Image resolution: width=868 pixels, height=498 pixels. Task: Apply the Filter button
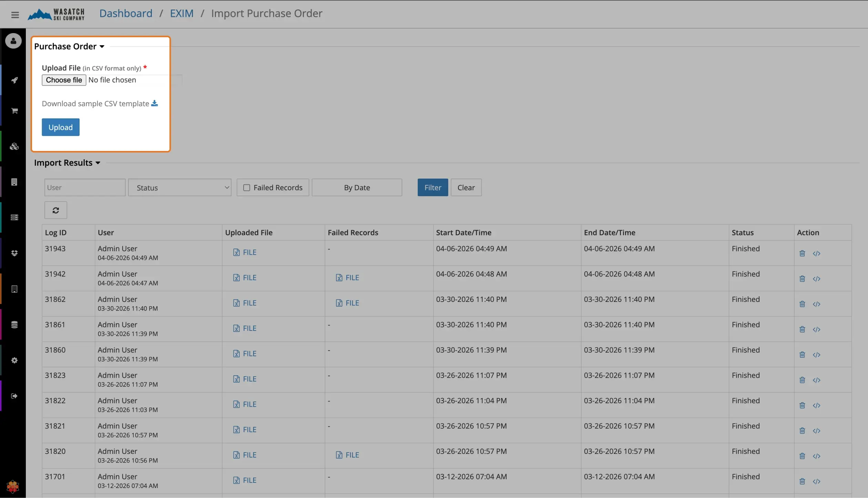pyautogui.click(x=433, y=187)
